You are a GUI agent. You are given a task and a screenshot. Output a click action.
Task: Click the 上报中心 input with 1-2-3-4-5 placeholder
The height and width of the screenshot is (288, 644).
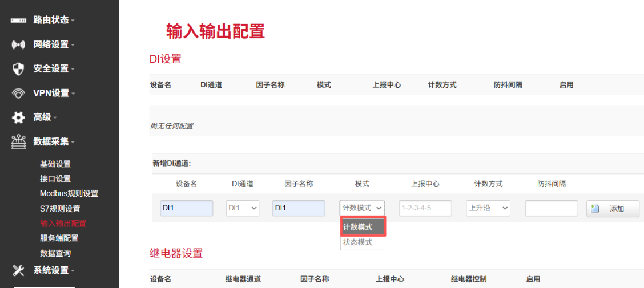pos(425,208)
